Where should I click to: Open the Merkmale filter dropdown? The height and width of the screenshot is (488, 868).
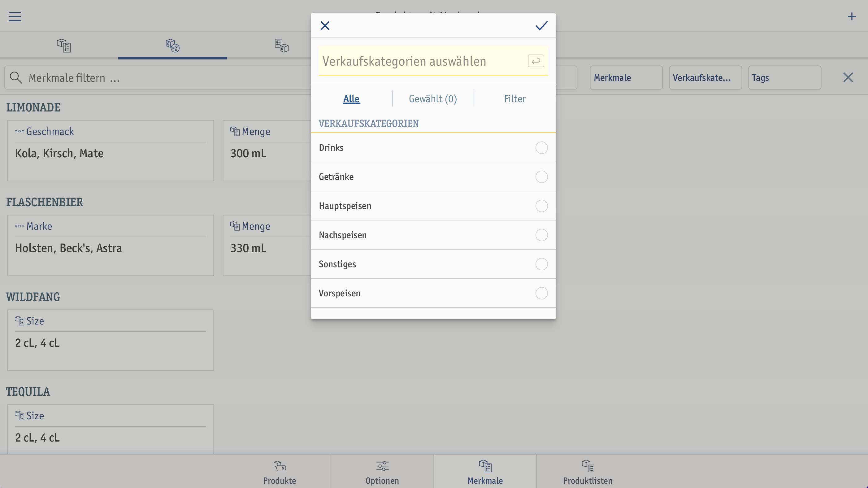[626, 77]
